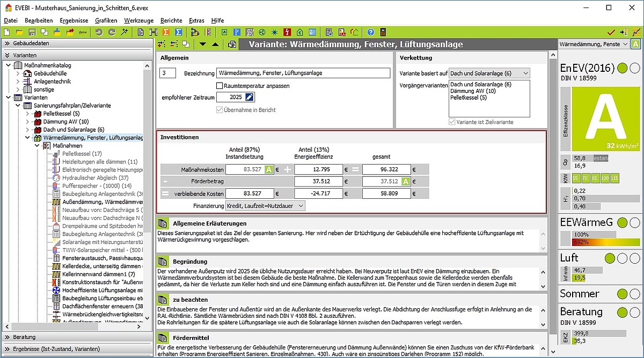Open the yellow tree structure icon
Viewport: 644px width, 358px height.
pos(196,32)
